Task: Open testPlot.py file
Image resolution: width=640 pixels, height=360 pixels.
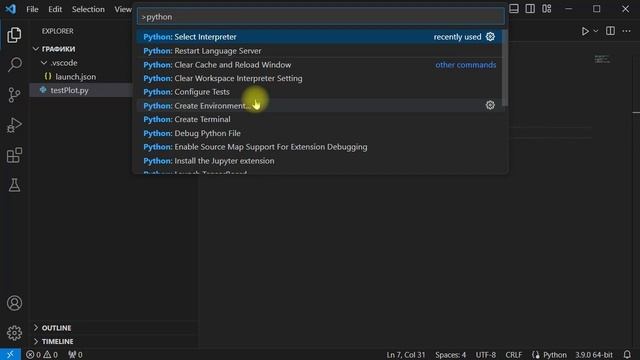Action: [81, 90]
